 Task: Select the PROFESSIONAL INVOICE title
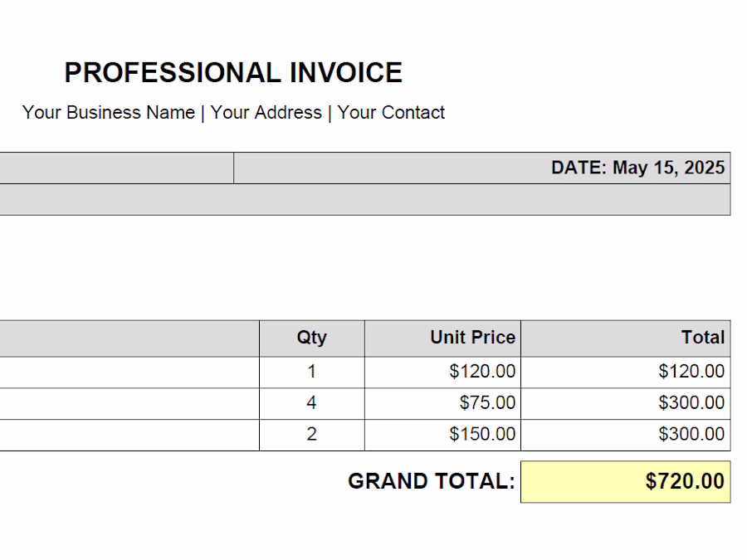(233, 72)
